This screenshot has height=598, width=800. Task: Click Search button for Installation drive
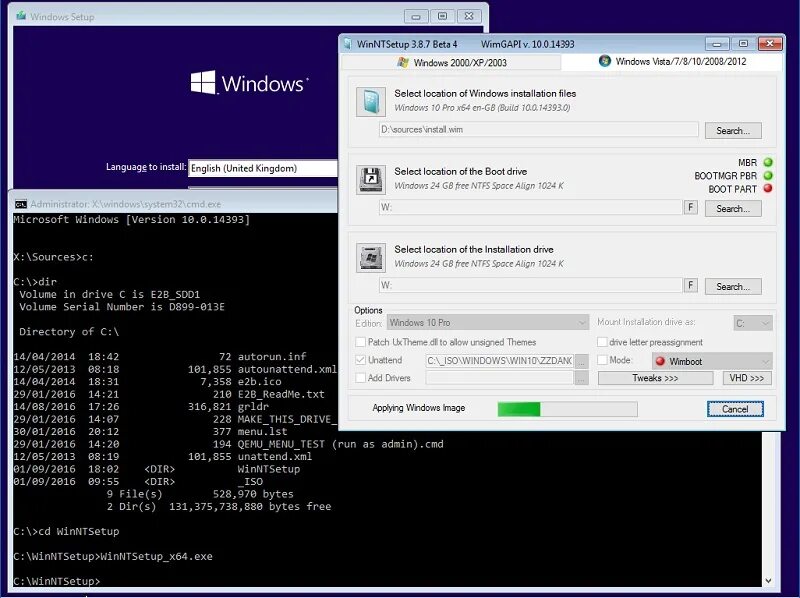coord(733,287)
